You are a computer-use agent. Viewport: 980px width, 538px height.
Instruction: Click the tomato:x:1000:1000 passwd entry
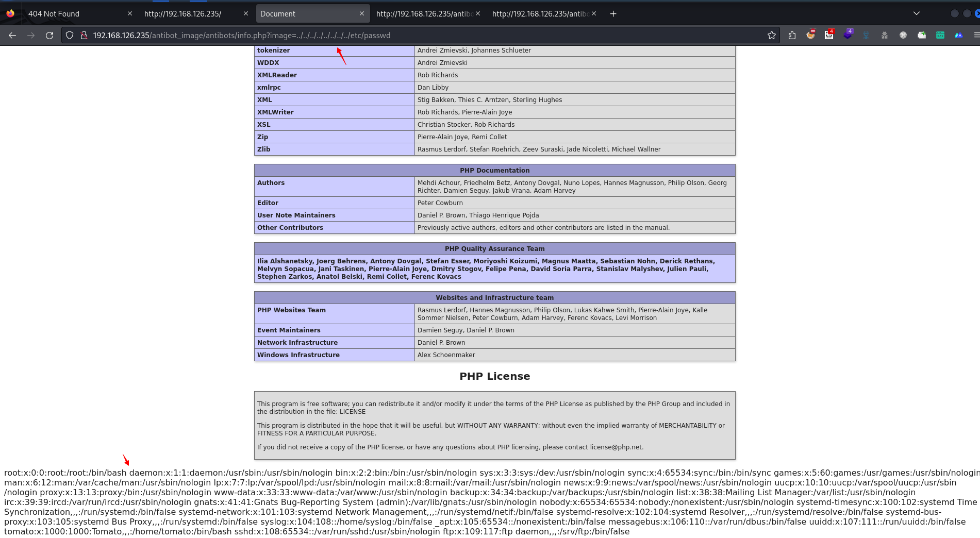tap(118, 531)
